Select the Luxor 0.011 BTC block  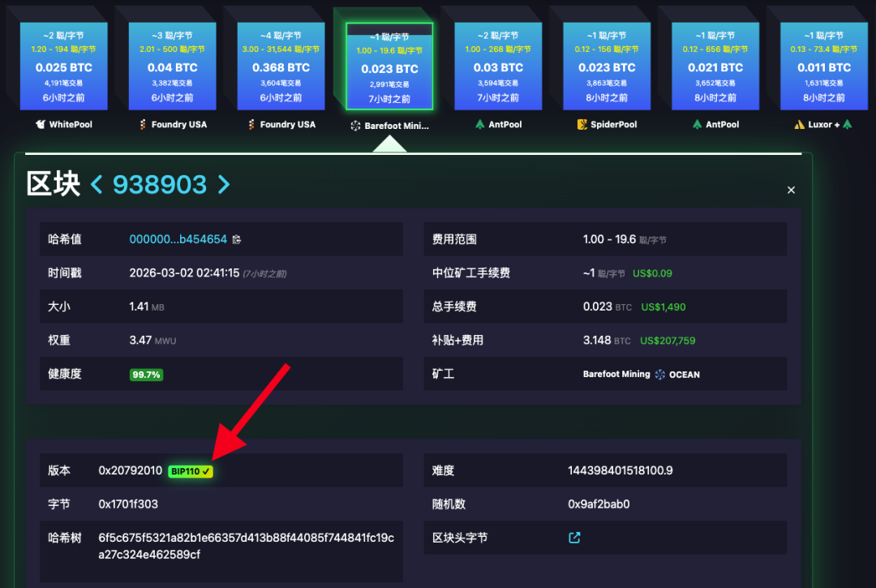(x=824, y=67)
